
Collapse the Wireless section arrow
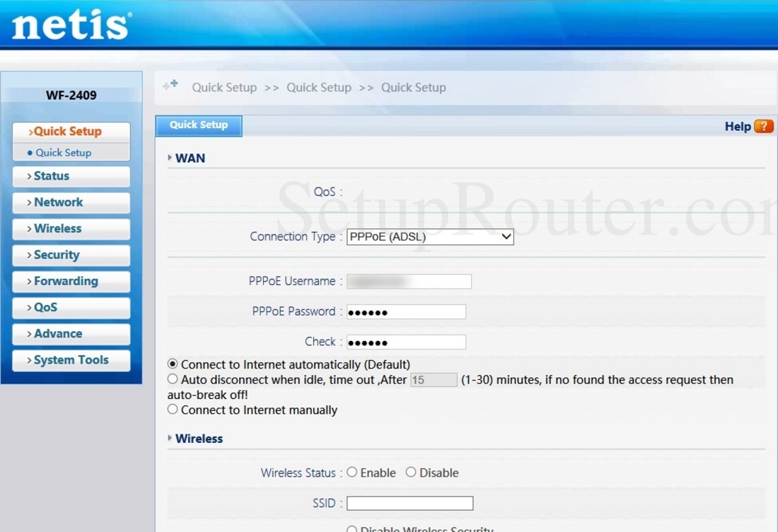click(x=170, y=439)
